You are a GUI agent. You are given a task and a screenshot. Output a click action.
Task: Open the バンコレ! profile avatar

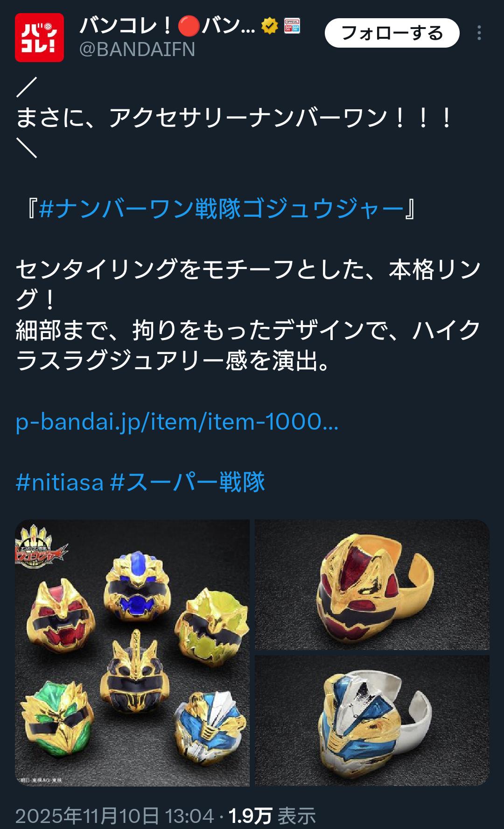(39, 37)
